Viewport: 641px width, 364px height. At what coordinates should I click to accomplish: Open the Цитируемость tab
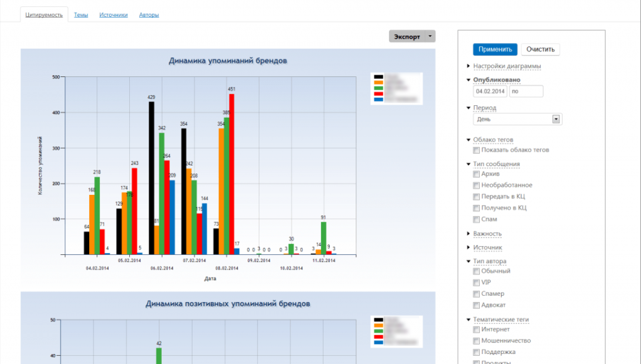pos(44,14)
